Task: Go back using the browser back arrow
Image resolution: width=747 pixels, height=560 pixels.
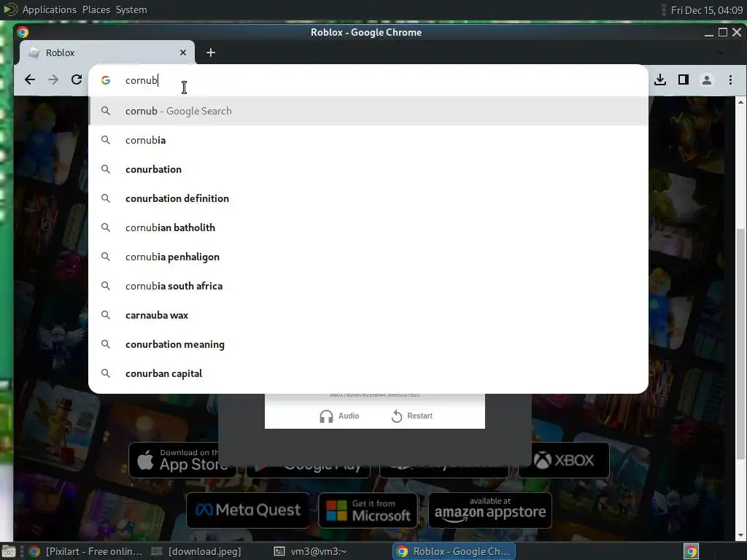Action: 29,79
